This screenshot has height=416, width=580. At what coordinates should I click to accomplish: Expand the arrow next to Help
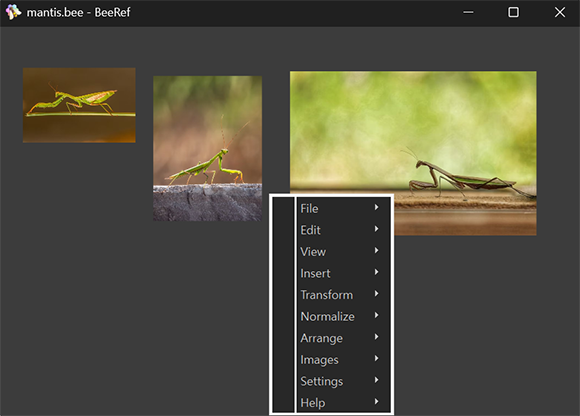coord(376,402)
